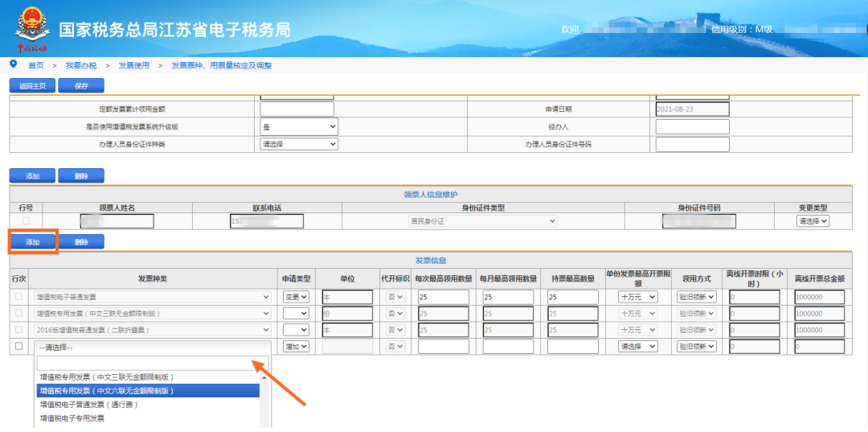Viewport: 868px width, 432px height.
Task: Open 代开标识 dropdown in the 增加 row
Action: pyautogui.click(x=395, y=346)
